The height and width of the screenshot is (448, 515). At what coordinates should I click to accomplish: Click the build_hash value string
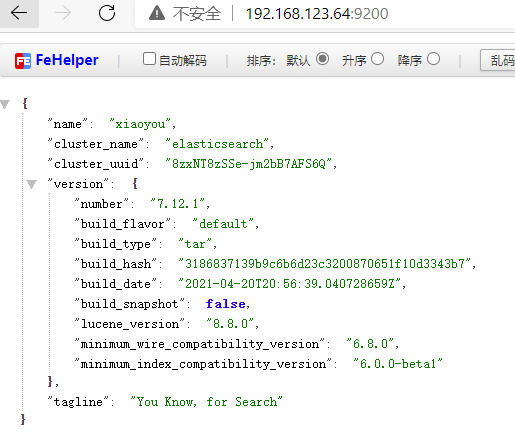[x=325, y=264]
